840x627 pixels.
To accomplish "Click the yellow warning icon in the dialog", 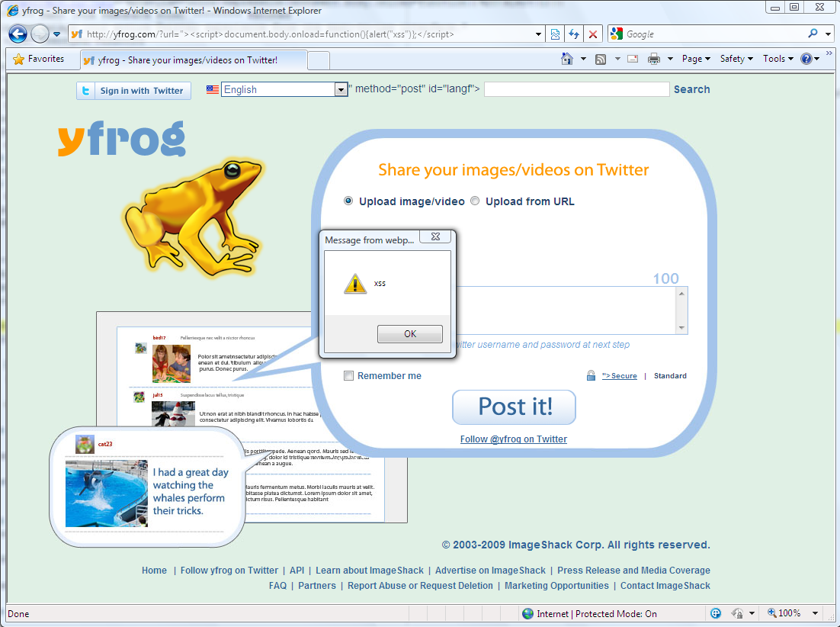I will click(354, 284).
